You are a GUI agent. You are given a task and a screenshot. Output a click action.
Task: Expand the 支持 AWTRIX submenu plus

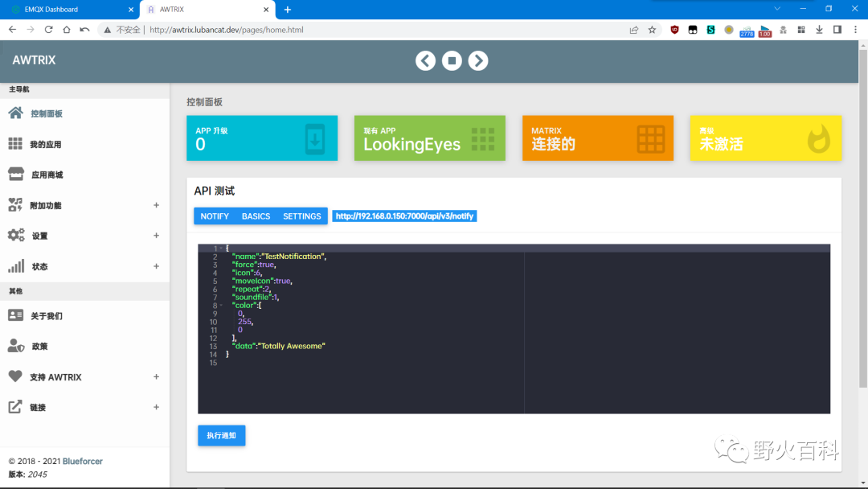tap(156, 376)
